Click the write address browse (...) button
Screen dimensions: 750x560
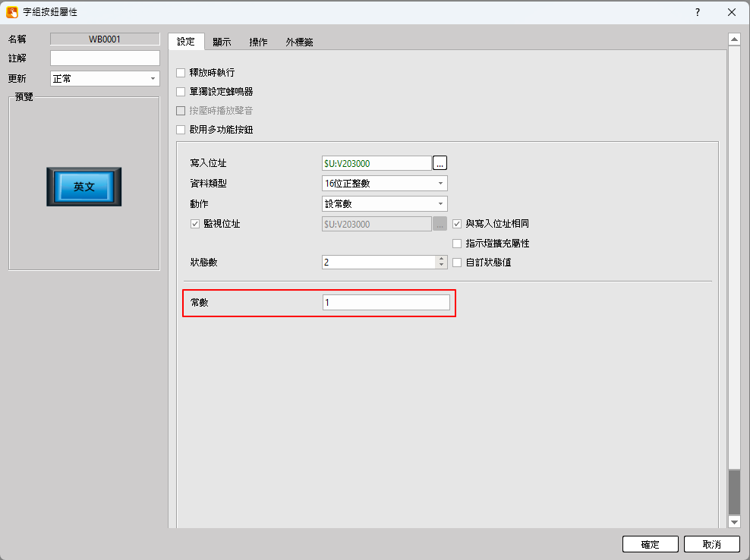click(x=440, y=162)
